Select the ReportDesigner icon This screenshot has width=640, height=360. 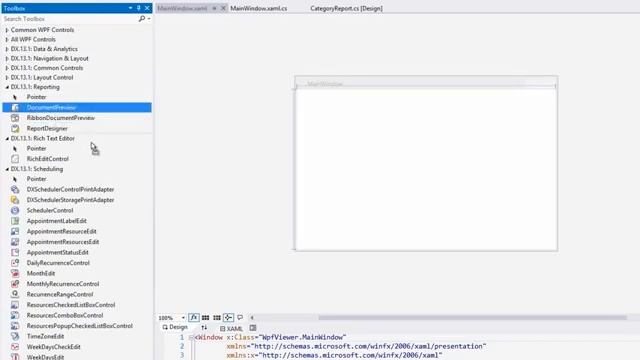point(15,129)
